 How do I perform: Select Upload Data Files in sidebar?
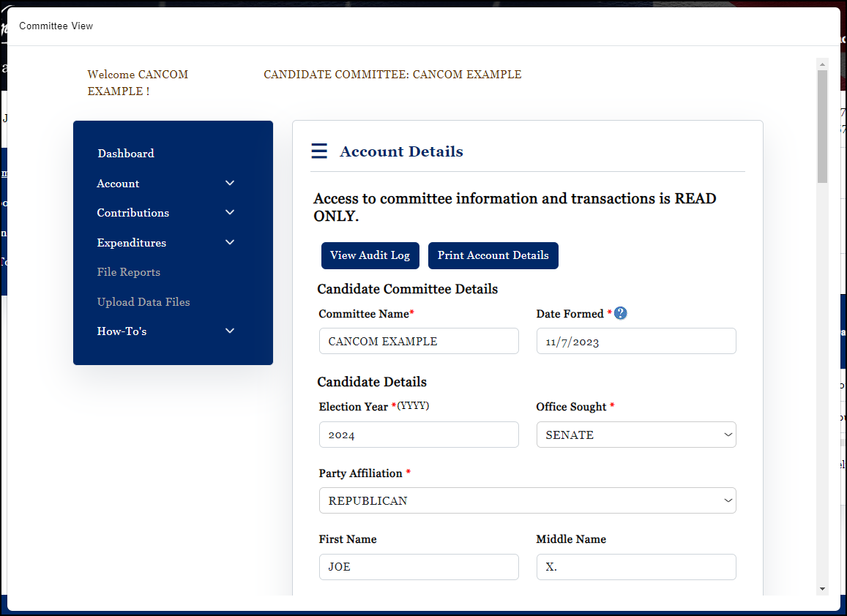143,302
